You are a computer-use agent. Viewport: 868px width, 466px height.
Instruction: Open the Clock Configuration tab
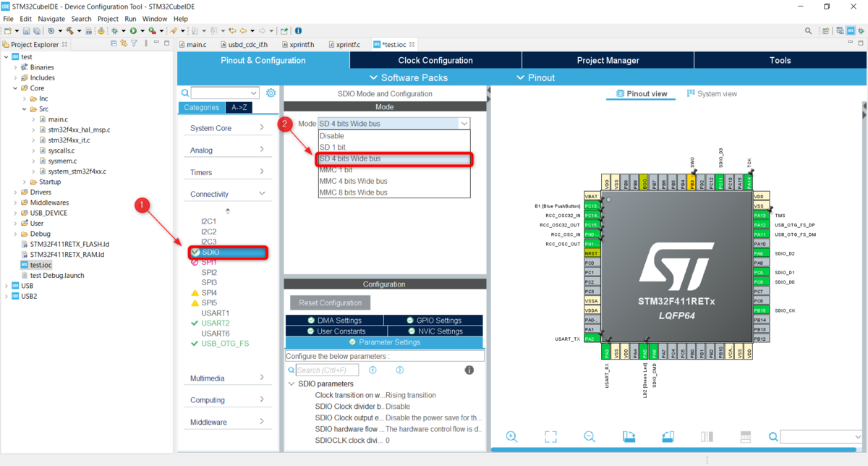click(x=435, y=61)
